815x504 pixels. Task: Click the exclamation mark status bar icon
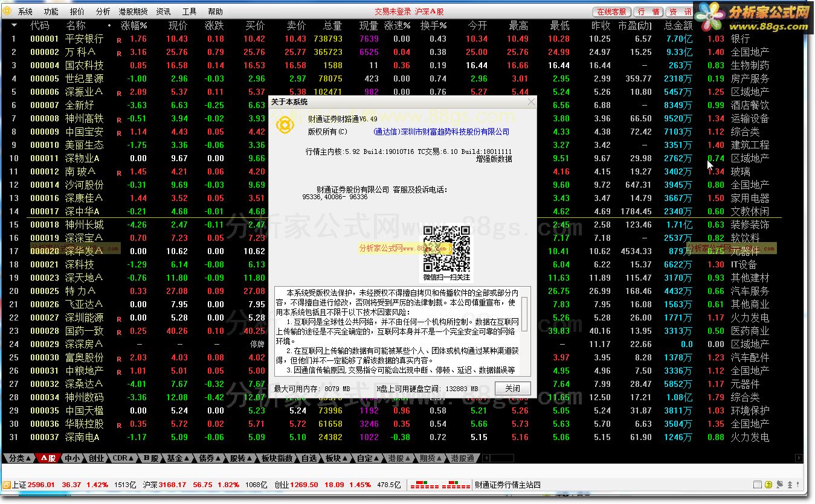797,484
